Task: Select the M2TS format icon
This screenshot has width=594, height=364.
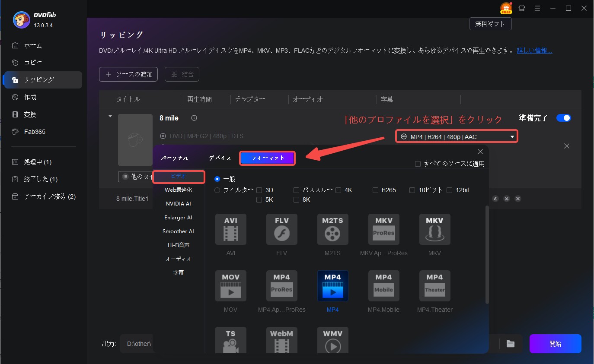Action: click(333, 229)
